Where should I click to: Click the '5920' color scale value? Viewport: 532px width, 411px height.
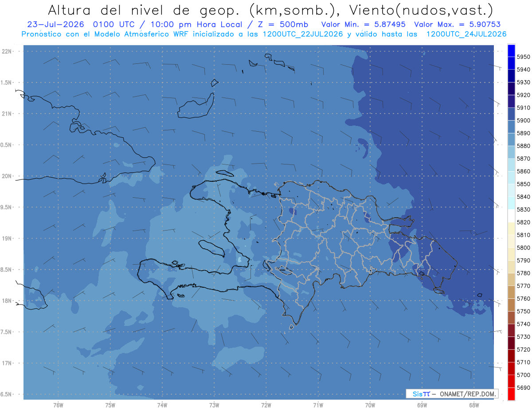(x=524, y=95)
